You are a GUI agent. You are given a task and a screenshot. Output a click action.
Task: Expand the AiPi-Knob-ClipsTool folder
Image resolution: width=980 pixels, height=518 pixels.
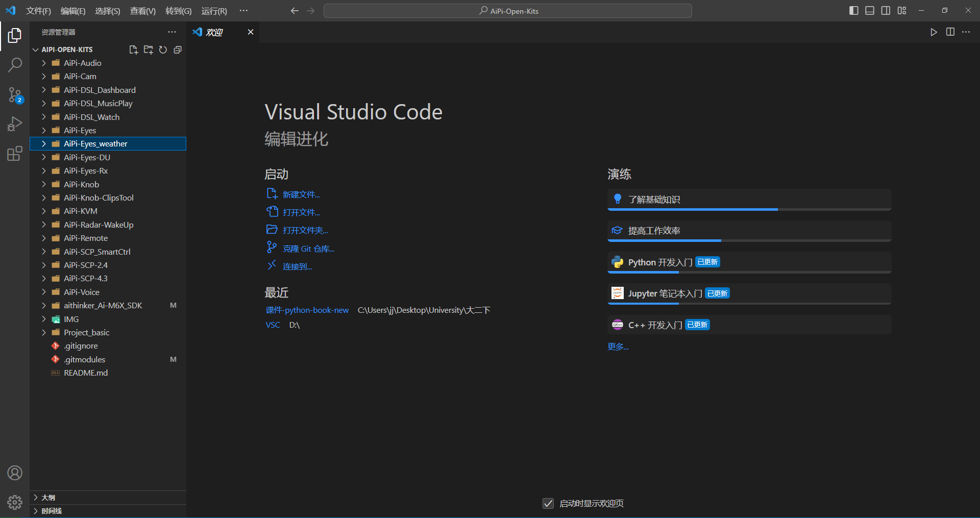pyautogui.click(x=108, y=198)
